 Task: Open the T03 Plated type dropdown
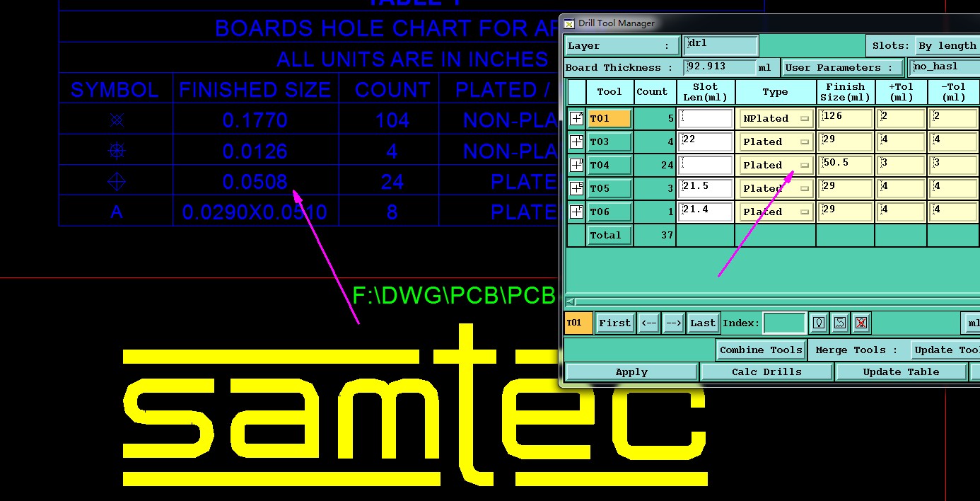(776, 142)
